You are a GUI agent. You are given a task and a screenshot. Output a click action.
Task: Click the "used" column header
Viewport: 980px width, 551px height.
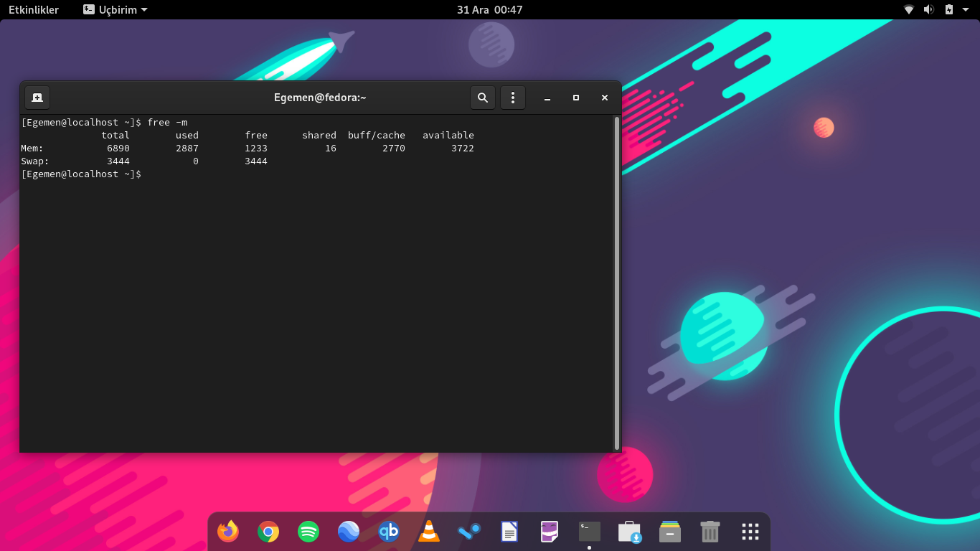[187, 135]
